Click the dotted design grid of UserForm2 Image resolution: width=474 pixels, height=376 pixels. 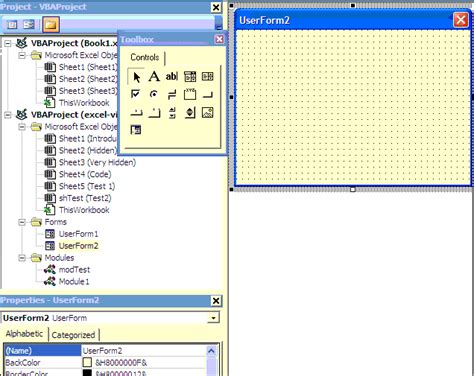tap(353, 107)
